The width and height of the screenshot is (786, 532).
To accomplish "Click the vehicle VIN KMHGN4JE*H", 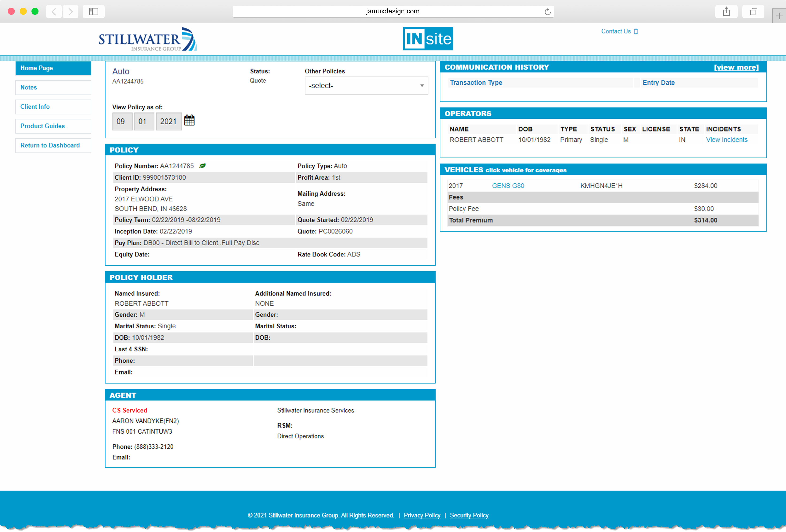I will coord(601,186).
